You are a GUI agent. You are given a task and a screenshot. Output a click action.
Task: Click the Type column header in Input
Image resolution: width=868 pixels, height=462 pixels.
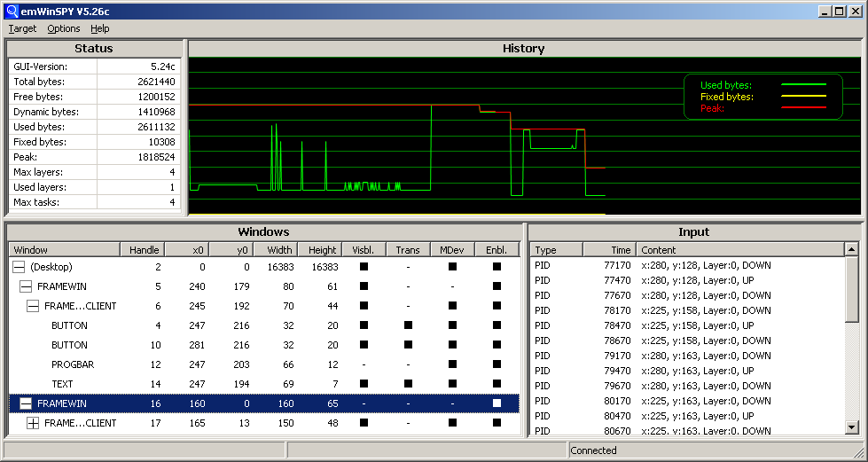(556, 250)
